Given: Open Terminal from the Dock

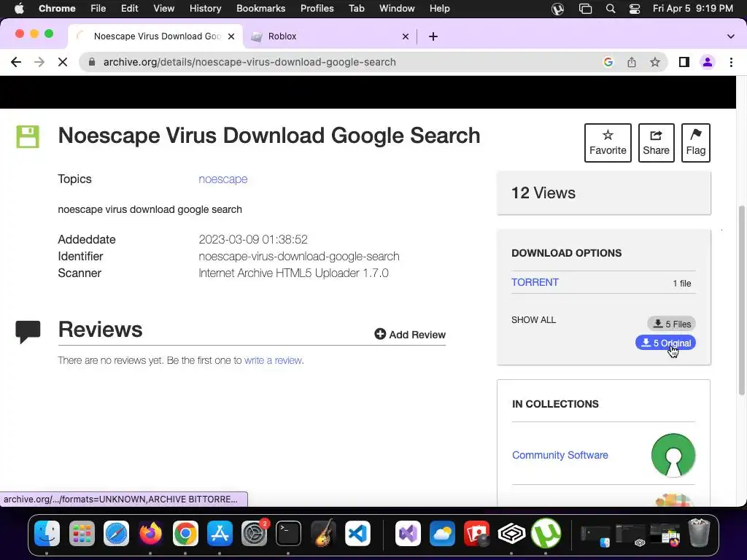Looking at the screenshot, I should (289, 533).
